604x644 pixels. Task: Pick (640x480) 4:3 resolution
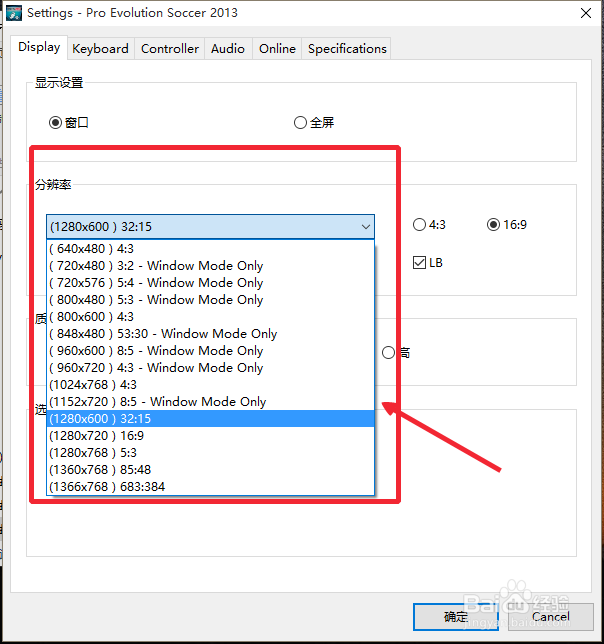click(x=211, y=249)
